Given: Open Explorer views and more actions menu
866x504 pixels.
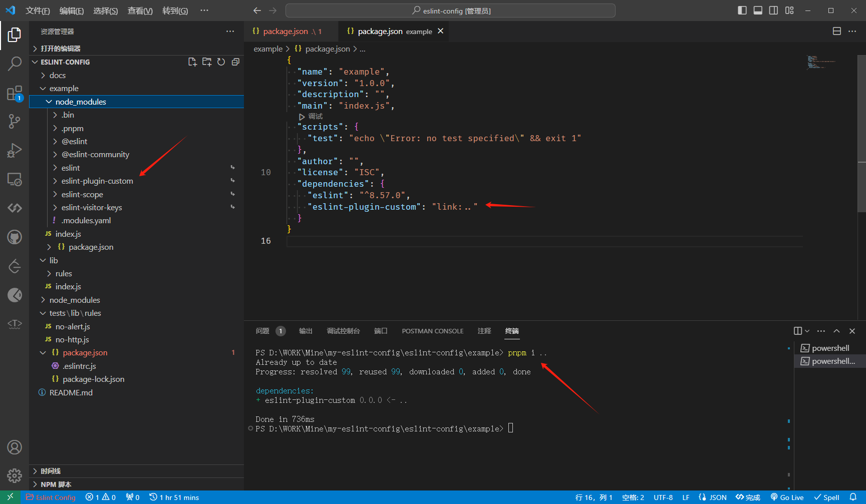Looking at the screenshot, I should click(230, 31).
